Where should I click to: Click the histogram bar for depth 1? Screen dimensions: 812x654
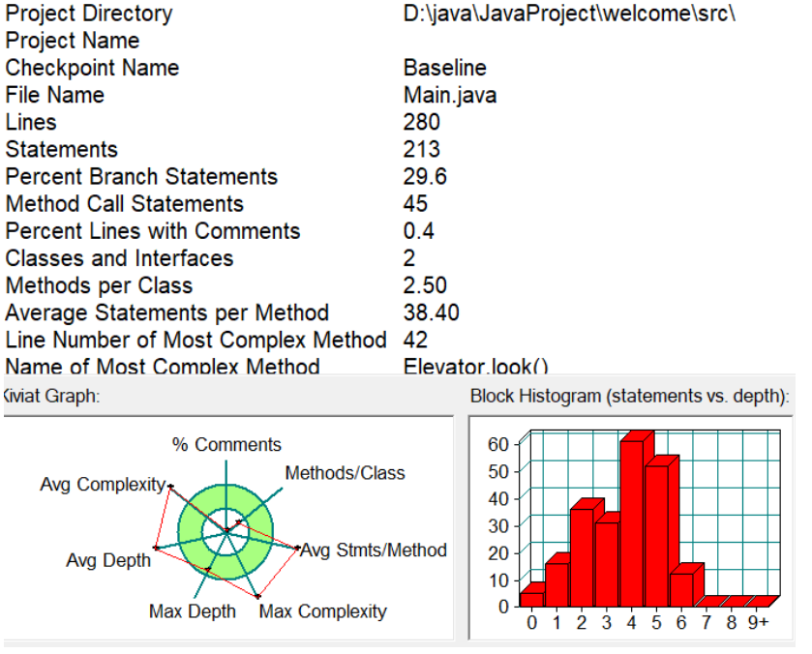(x=556, y=584)
